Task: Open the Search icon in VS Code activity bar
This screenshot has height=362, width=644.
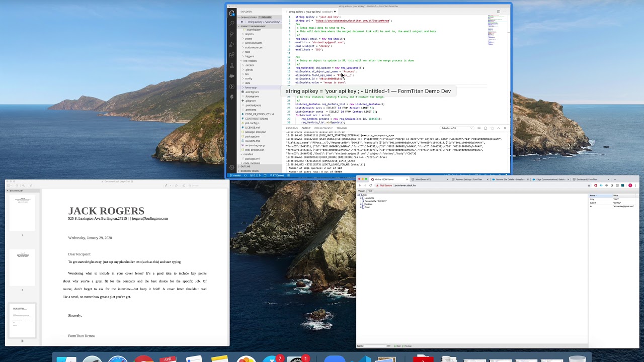Action: 231,24
